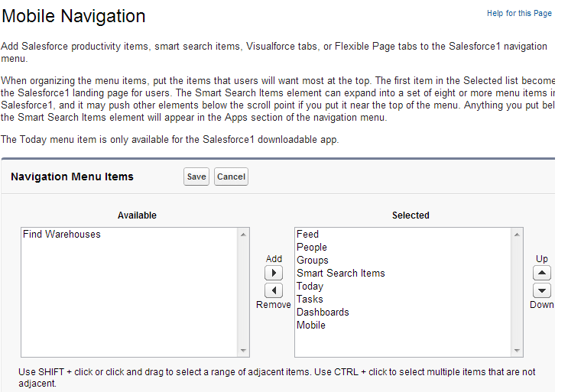Click the Add right-arrow button
This screenshot has height=392, width=568.
(274, 273)
